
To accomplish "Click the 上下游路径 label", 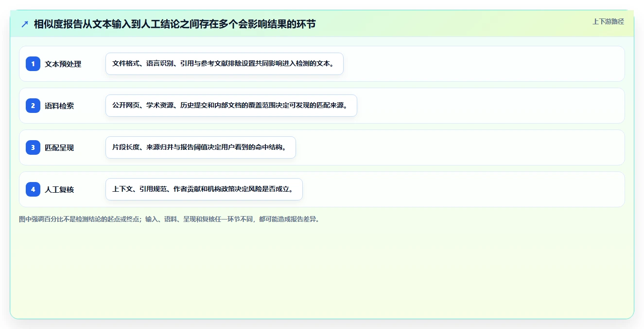I will pyautogui.click(x=608, y=21).
